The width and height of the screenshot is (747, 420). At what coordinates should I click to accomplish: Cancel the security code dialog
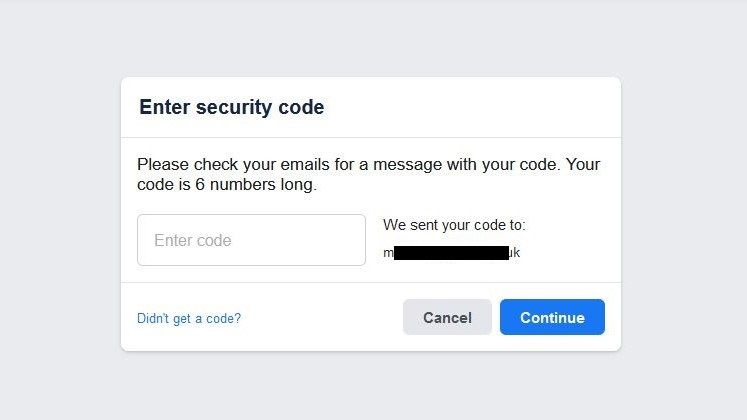point(447,317)
